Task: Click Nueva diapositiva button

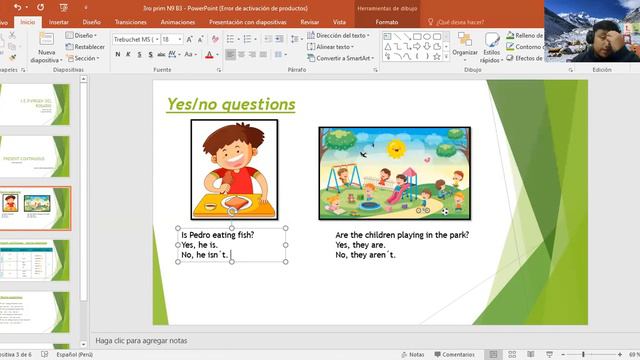Action: pyautogui.click(x=47, y=47)
